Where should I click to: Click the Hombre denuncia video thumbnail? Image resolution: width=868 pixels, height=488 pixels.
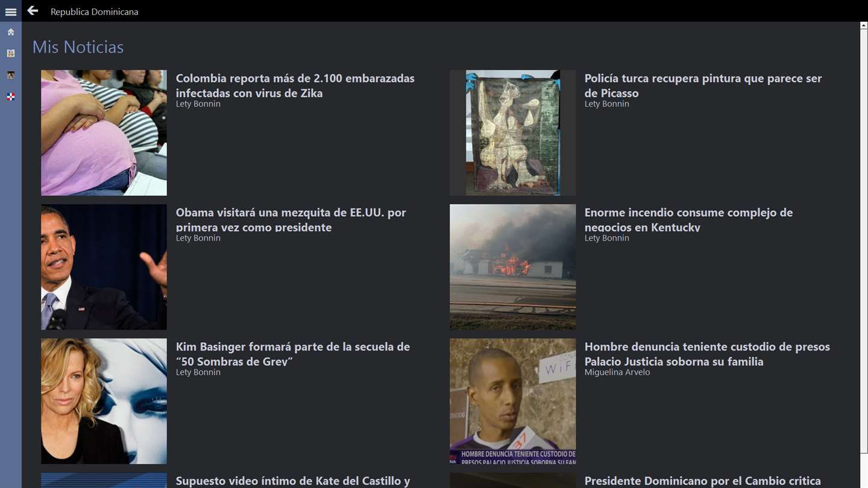pyautogui.click(x=513, y=401)
